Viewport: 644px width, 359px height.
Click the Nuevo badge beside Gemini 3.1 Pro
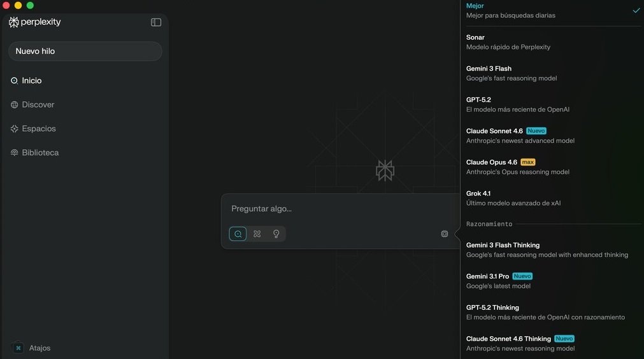(x=522, y=276)
